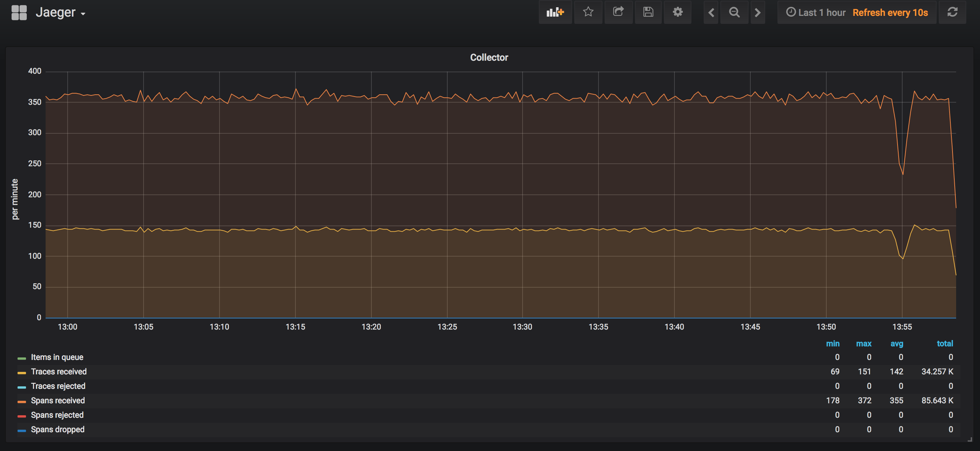Open the Last 1 hour time picker

pyautogui.click(x=816, y=13)
